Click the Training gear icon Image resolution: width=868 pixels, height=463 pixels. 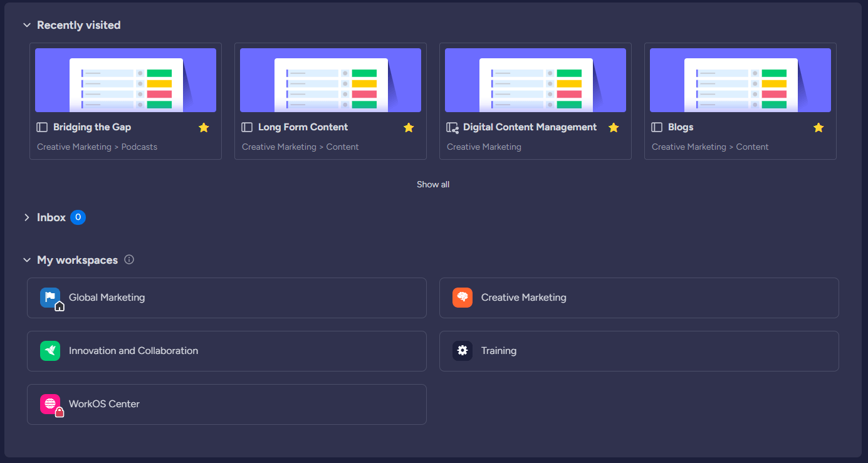coord(463,351)
